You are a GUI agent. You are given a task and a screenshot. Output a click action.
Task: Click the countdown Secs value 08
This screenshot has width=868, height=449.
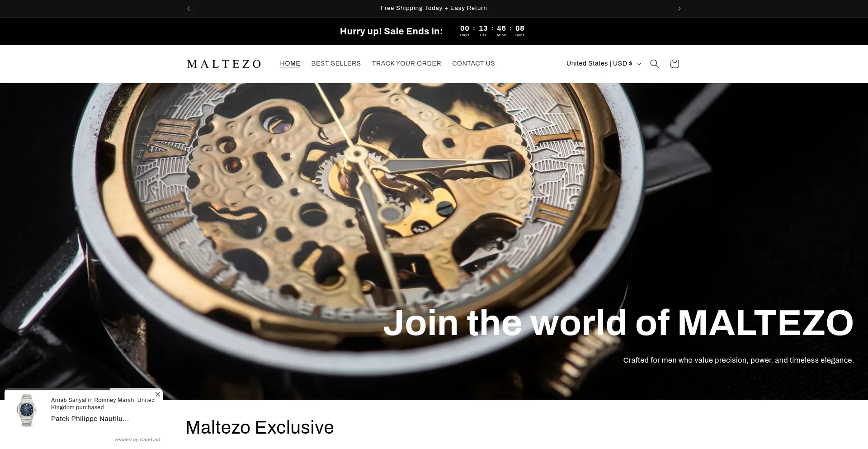tap(520, 28)
